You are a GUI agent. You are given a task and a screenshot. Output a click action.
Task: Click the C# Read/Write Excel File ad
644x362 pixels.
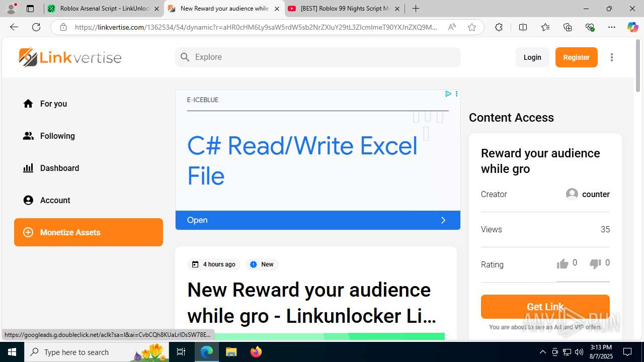(x=302, y=161)
